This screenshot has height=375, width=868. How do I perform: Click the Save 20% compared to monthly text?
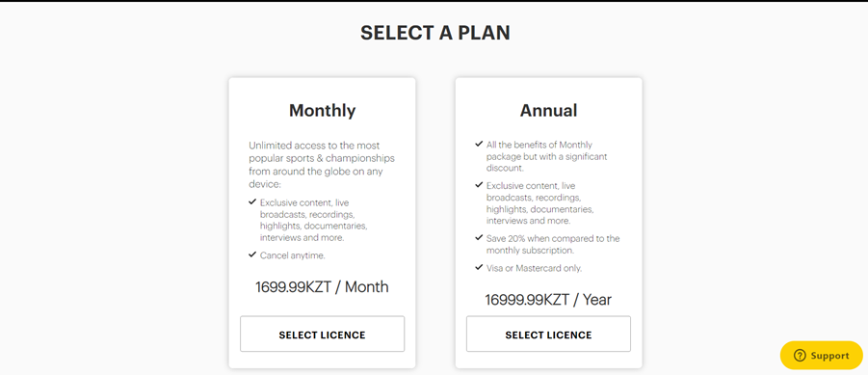(553, 244)
